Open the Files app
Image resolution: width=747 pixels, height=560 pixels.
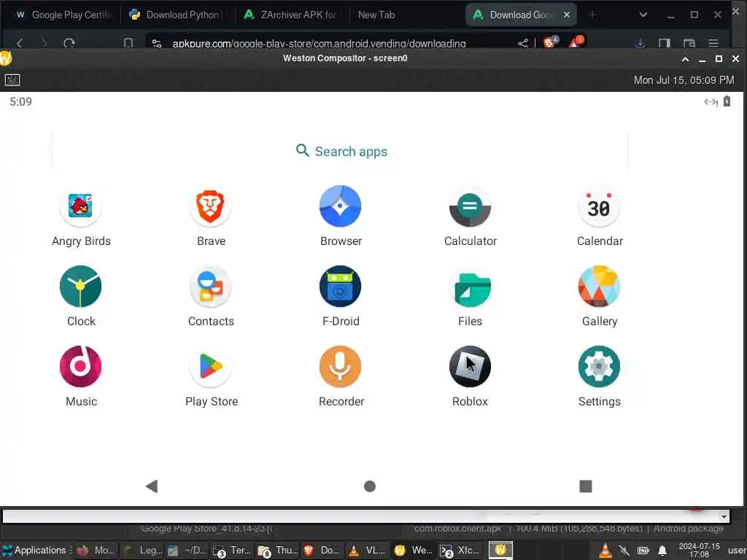coord(470,287)
